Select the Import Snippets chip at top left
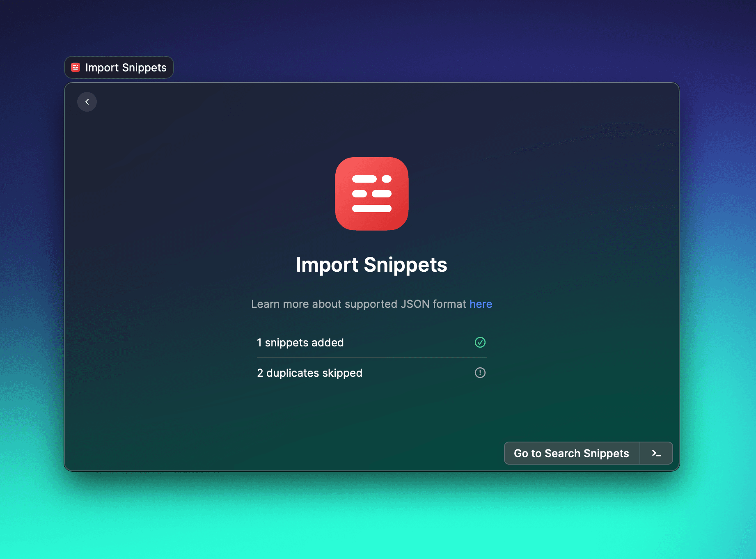The image size is (756, 559). click(x=119, y=67)
